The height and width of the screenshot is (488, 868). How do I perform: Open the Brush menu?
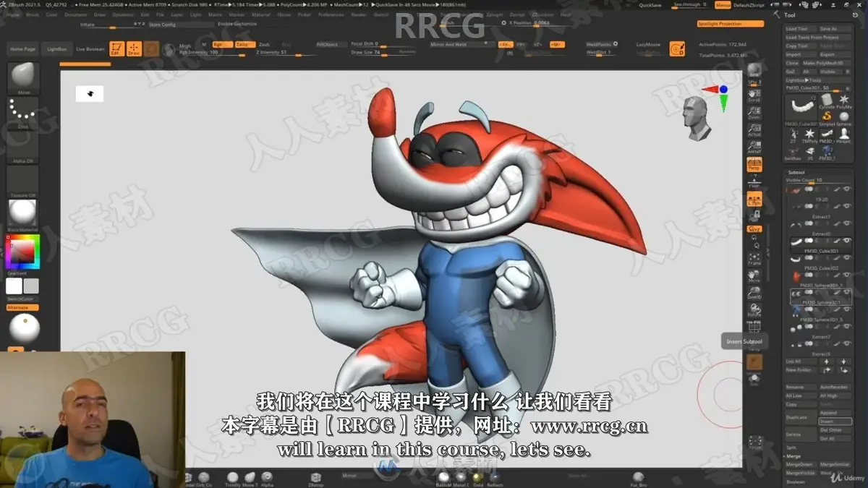[33, 14]
